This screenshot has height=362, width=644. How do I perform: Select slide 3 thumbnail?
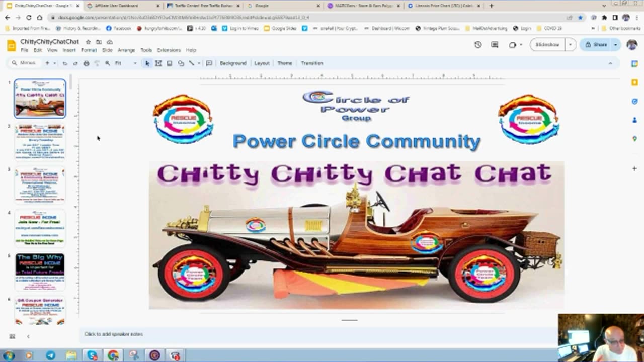click(x=40, y=185)
